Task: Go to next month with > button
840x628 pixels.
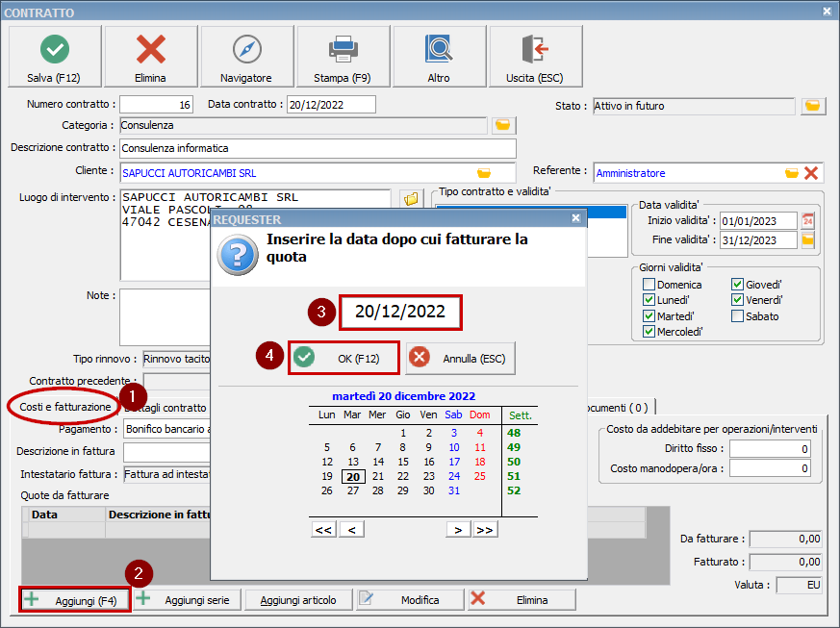Action: pos(458,530)
